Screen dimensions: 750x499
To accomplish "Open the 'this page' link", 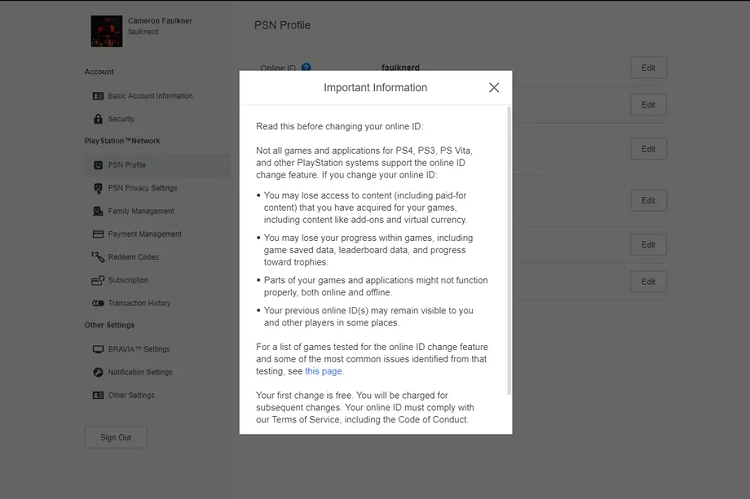I will (323, 371).
